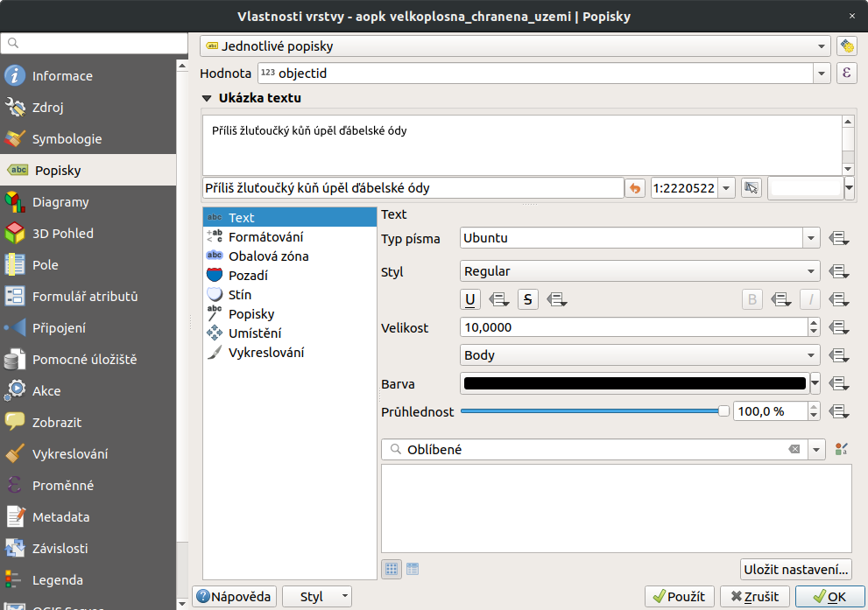Select Vykreslování in label settings list
Image resolution: width=868 pixels, height=610 pixels.
click(290, 353)
